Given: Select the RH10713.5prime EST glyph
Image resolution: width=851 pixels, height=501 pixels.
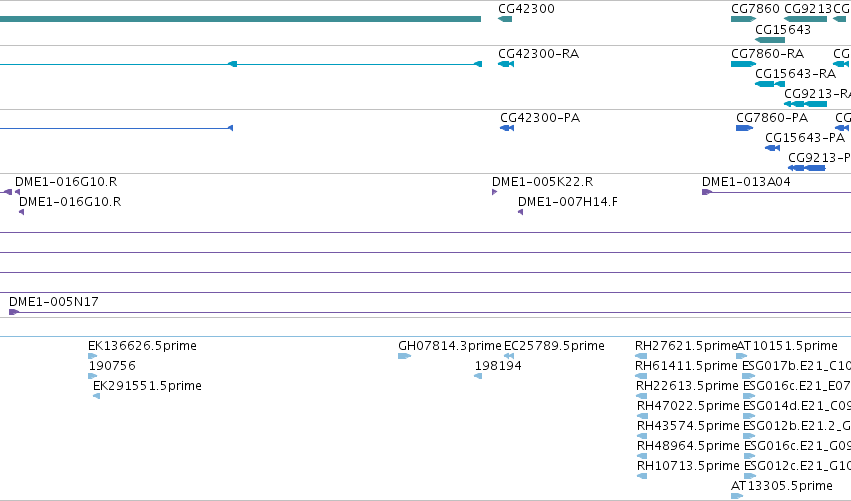Looking at the screenshot, I should click(x=642, y=476).
